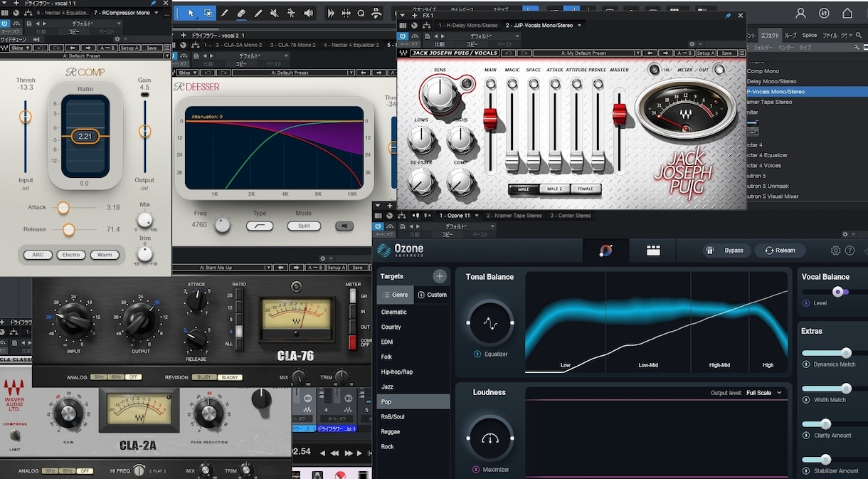868x479 pixels.
Task: Toggle Ozone Maximizer power button
Action: 477,469
